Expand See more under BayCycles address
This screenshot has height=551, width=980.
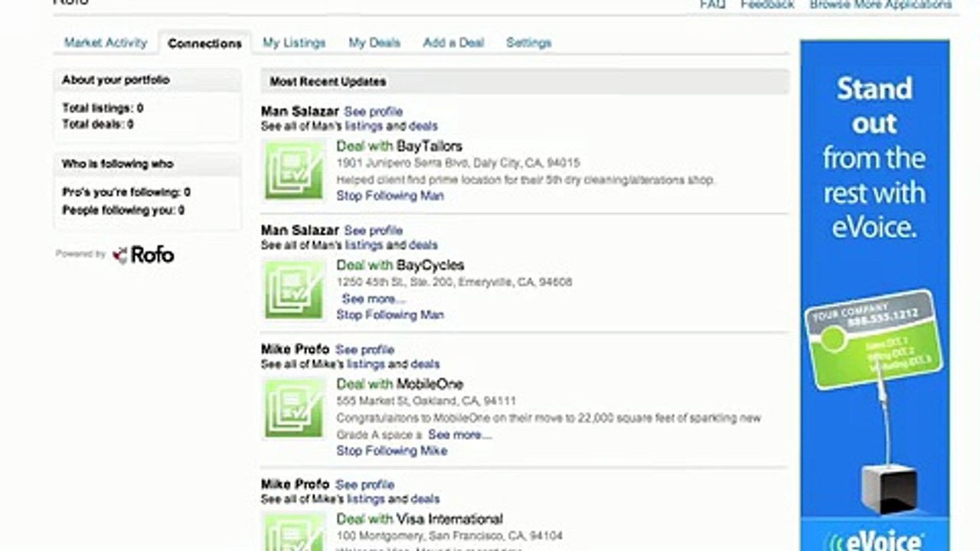pos(374,298)
